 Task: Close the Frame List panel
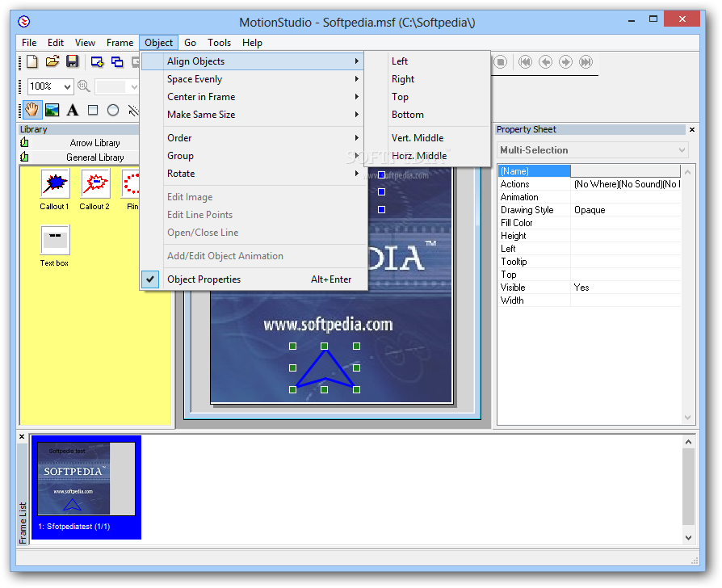(x=22, y=436)
